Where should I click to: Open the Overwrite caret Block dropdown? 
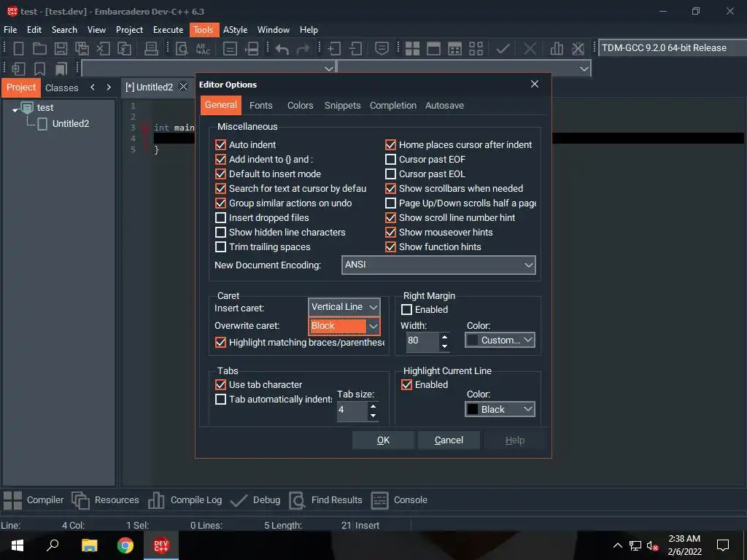(x=344, y=326)
